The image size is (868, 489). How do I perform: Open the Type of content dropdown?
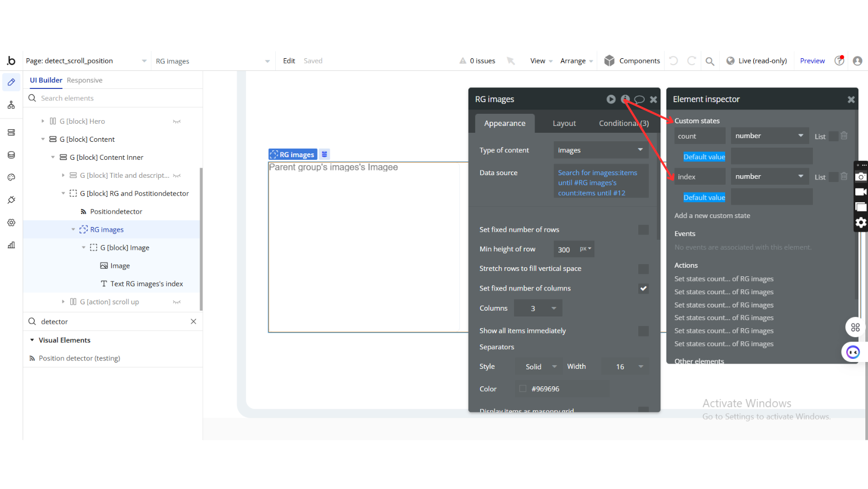(601, 150)
